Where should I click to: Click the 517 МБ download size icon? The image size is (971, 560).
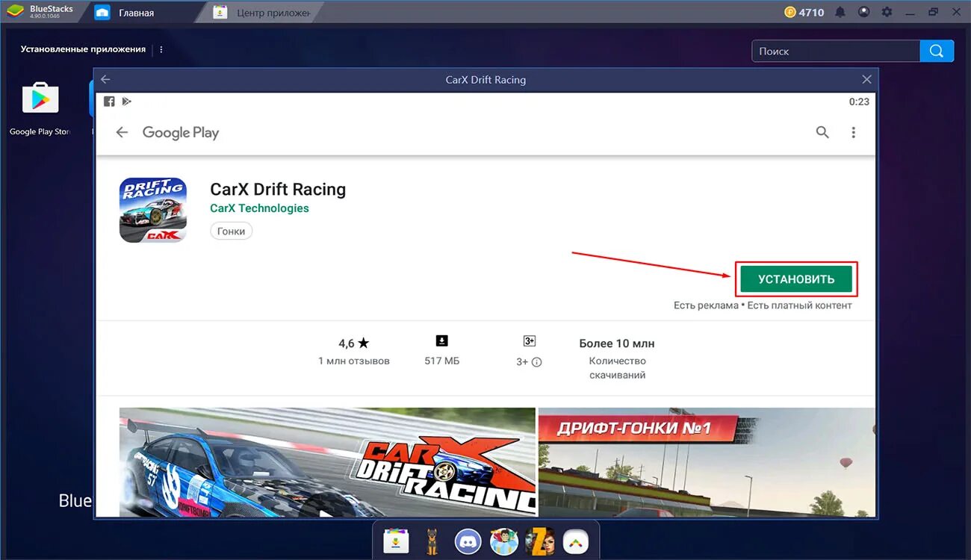click(442, 340)
